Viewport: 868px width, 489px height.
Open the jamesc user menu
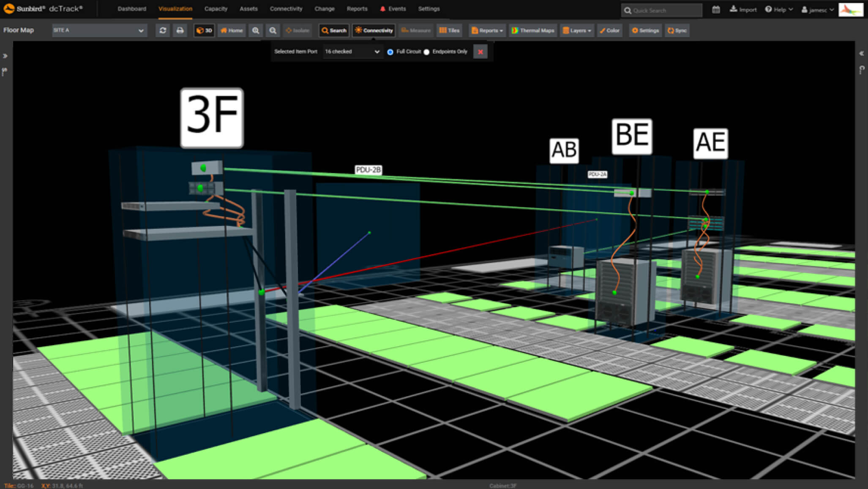pos(818,9)
